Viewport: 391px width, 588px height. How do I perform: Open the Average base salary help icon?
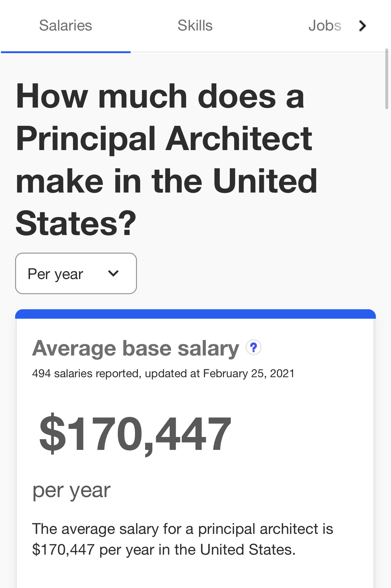click(x=253, y=347)
